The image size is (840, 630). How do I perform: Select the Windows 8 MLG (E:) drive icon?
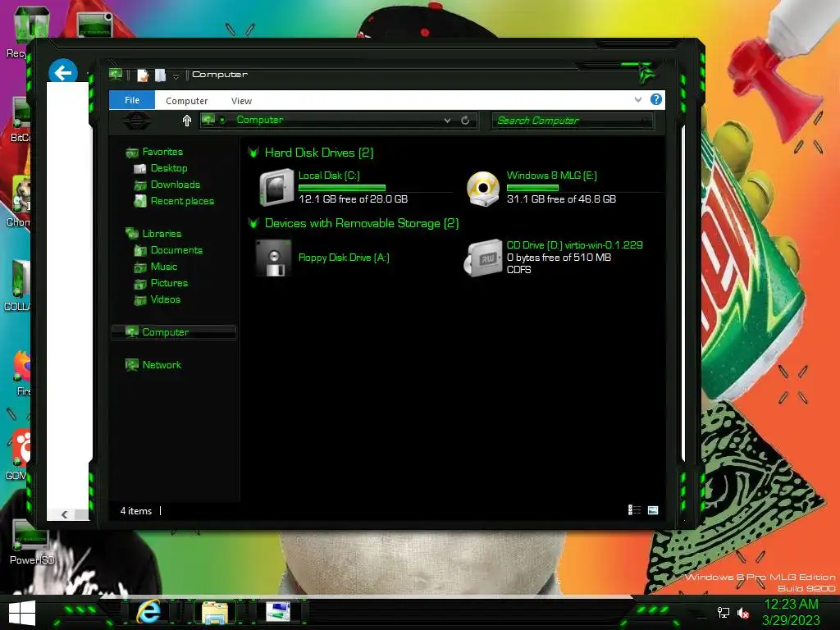click(x=483, y=189)
